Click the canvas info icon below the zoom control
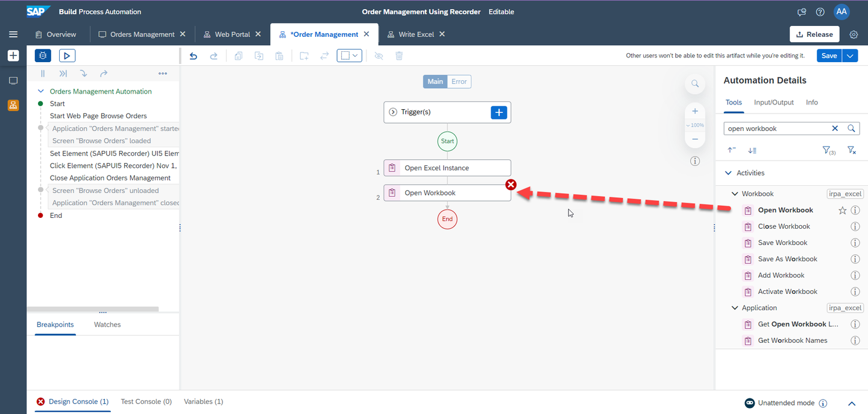The height and width of the screenshot is (414, 868). [695, 161]
